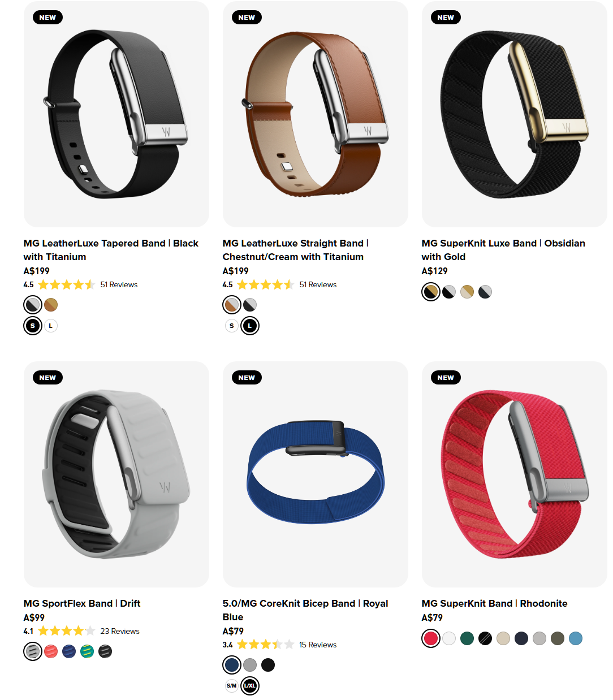Select dark green swatch under SuperKnit Band Rhodonite
The height and width of the screenshot is (700, 613).
click(x=467, y=638)
